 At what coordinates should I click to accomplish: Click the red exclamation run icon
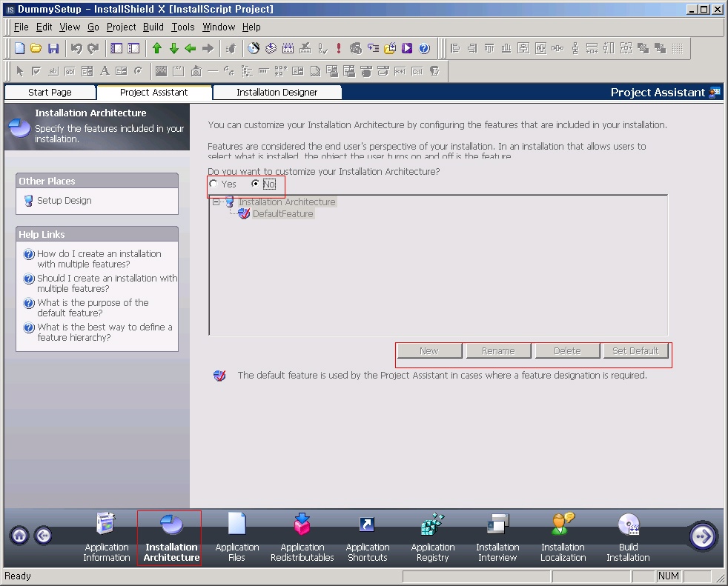click(339, 48)
